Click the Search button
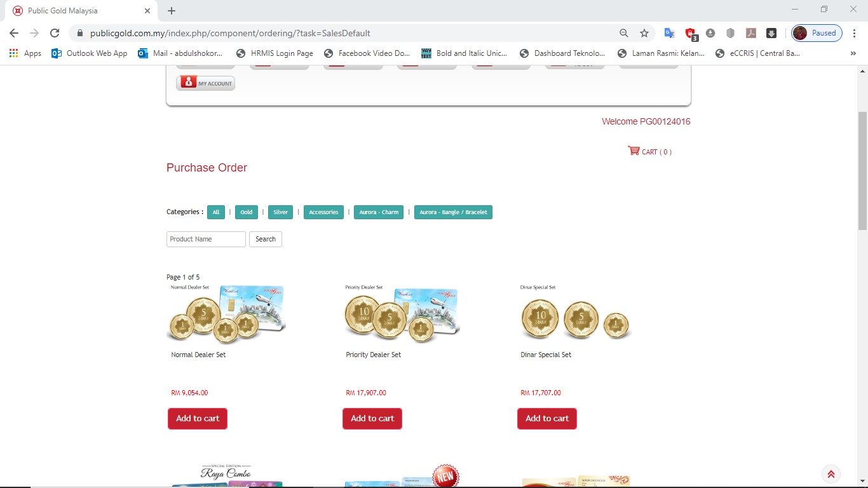The width and height of the screenshot is (868, 488). coord(266,239)
